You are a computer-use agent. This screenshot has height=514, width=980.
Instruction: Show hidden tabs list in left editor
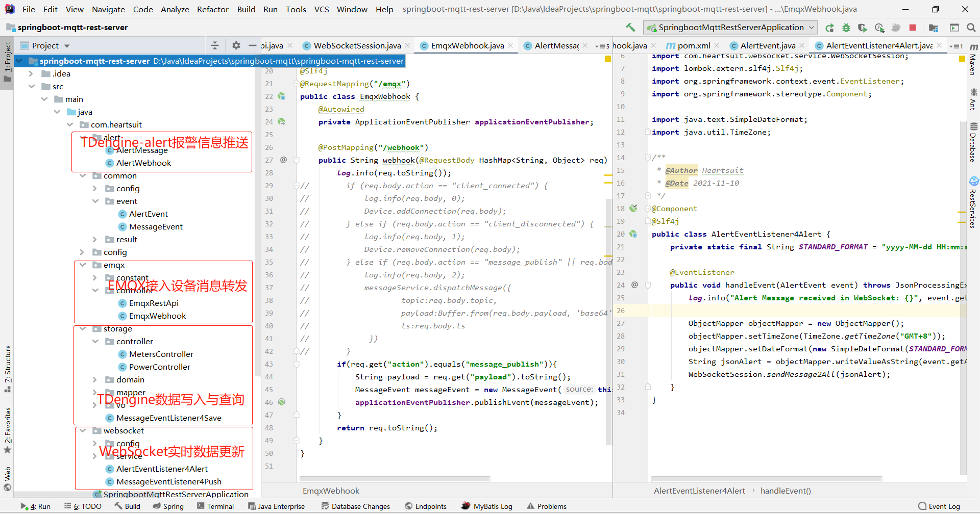[602, 46]
